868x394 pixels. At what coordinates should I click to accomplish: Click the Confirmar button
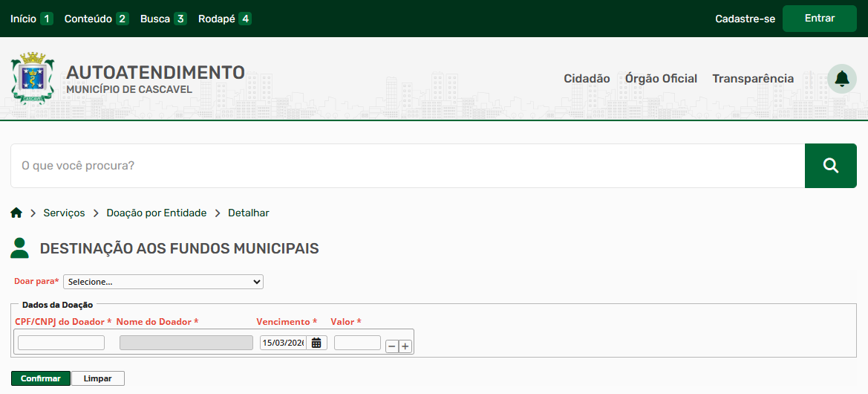[41, 378]
